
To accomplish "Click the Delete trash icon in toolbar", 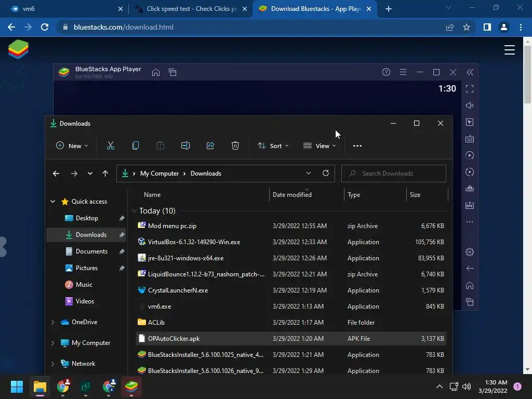I will pyautogui.click(x=235, y=145).
